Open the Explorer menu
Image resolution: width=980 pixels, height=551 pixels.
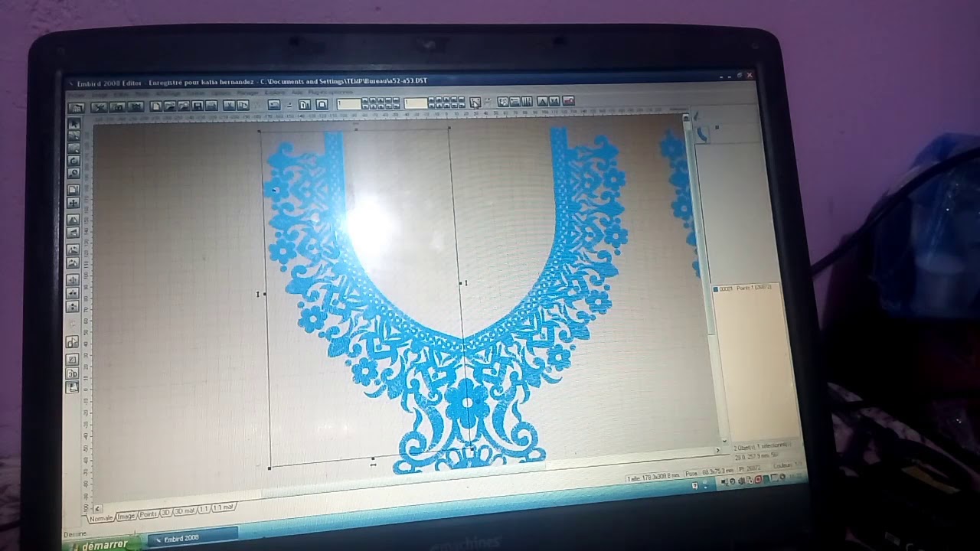(x=275, y=93)
